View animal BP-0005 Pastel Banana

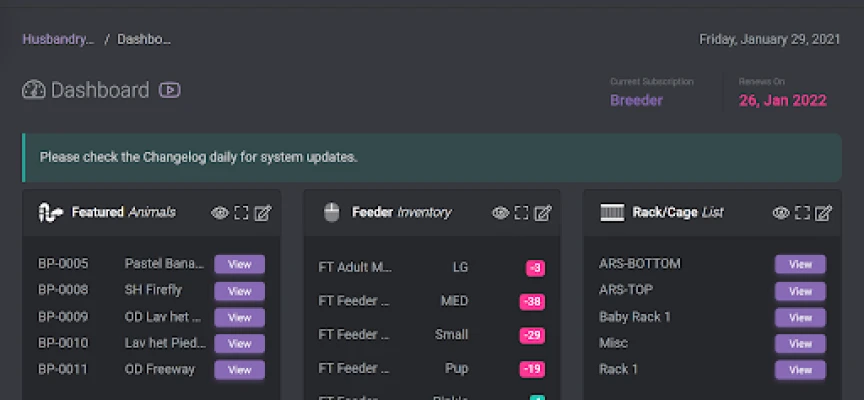(x=239, y=264)
